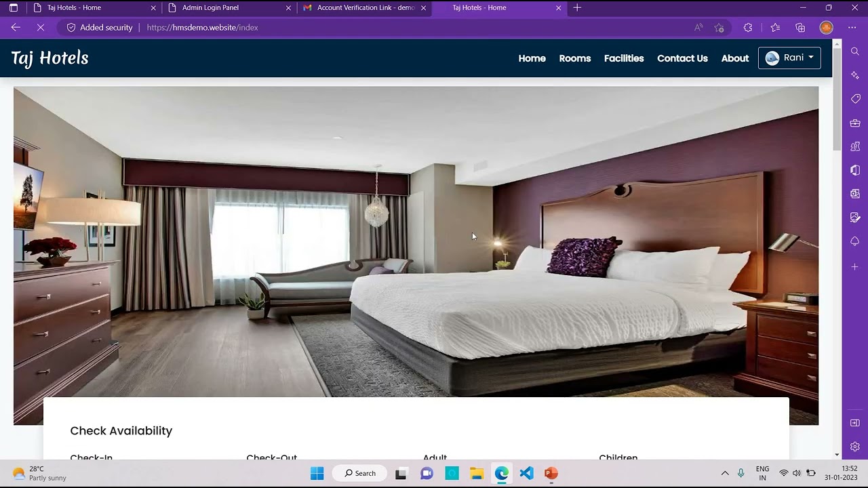The image size is (868, 488).
Task: Open the Rani user dropdown
Action: coord(789,58)
